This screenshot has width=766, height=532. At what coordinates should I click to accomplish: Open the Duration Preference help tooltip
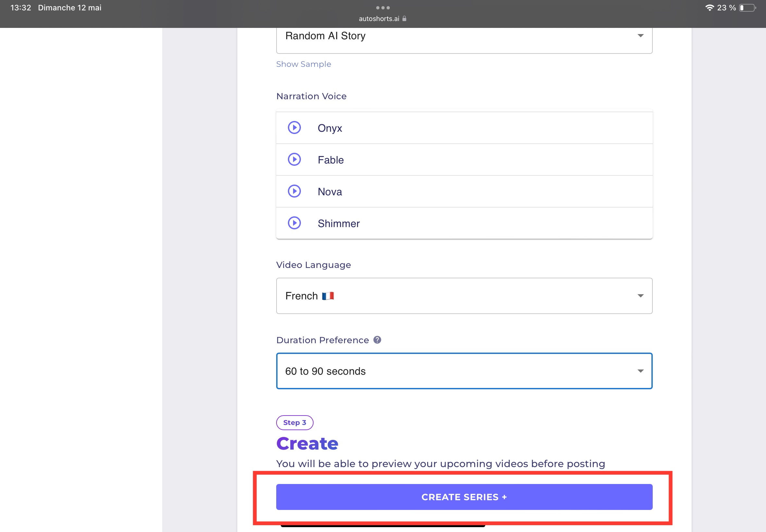[x=377, y=340]
